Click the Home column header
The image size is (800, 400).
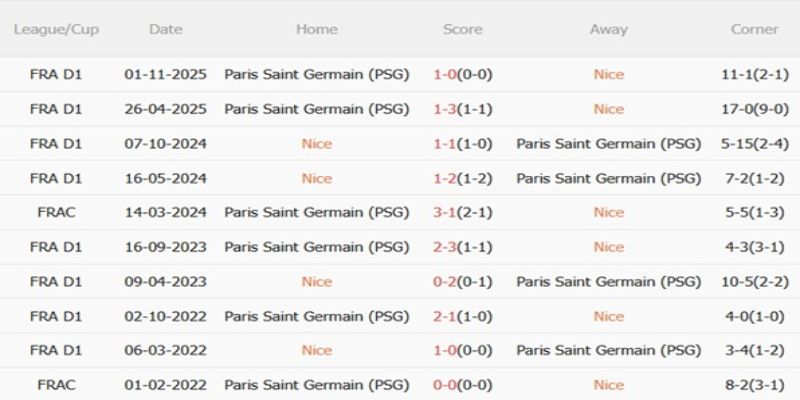(316, 29)
